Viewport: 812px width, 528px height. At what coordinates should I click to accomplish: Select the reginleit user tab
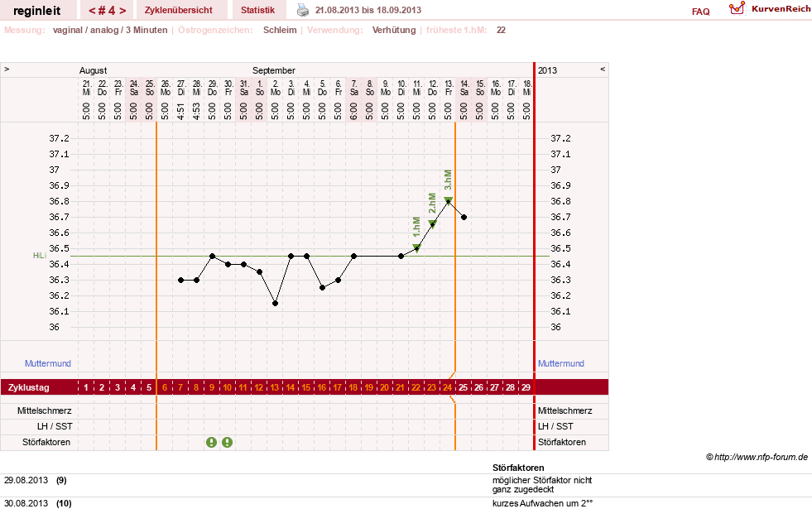[36, 11]
